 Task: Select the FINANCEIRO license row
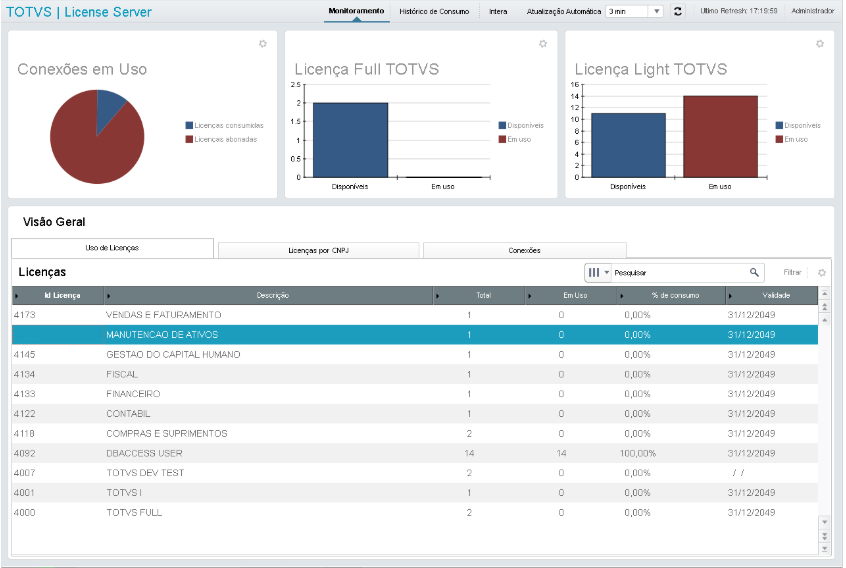click(414, 394)
